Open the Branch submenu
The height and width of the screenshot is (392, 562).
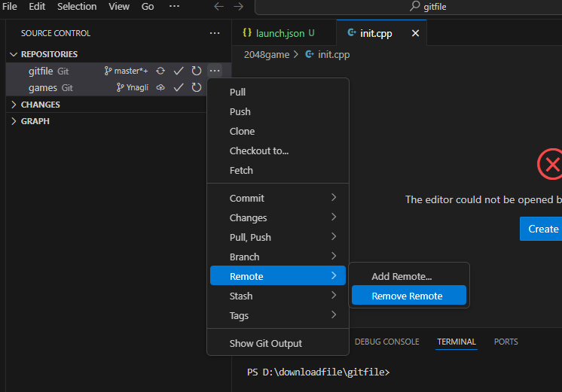[278, 257]
